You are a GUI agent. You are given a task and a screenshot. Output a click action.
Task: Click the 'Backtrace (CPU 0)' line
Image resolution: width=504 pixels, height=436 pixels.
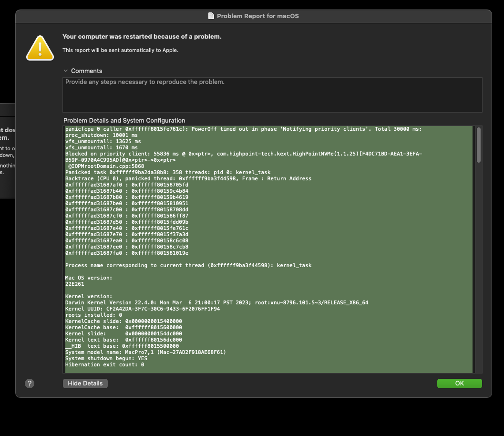tap(188, 178)
